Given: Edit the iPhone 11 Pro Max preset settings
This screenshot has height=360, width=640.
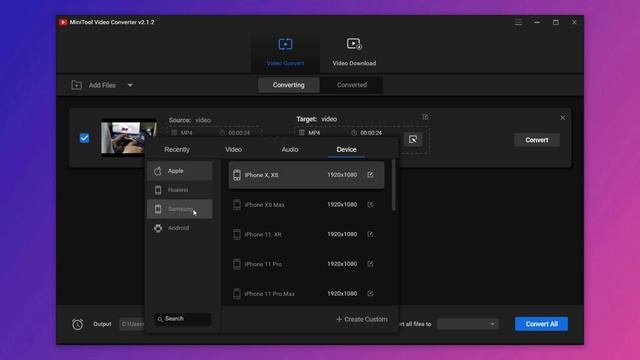Looking at the screenshot, I should 370,293.
